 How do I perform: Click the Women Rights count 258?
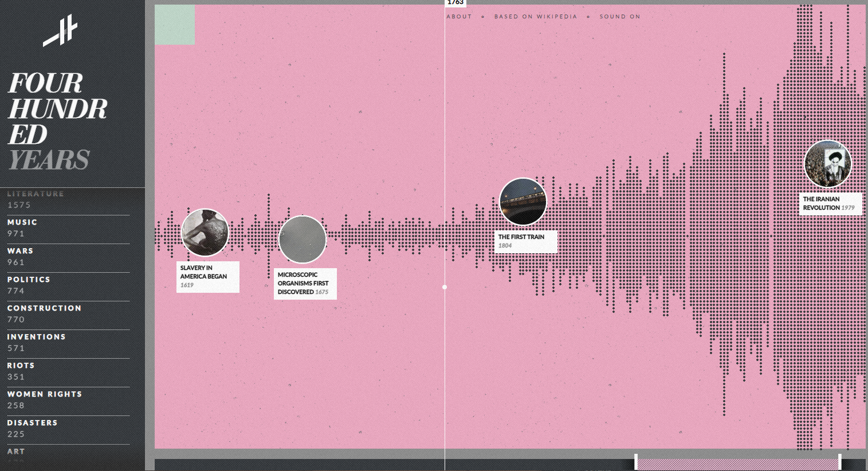(x=16, y=406)
